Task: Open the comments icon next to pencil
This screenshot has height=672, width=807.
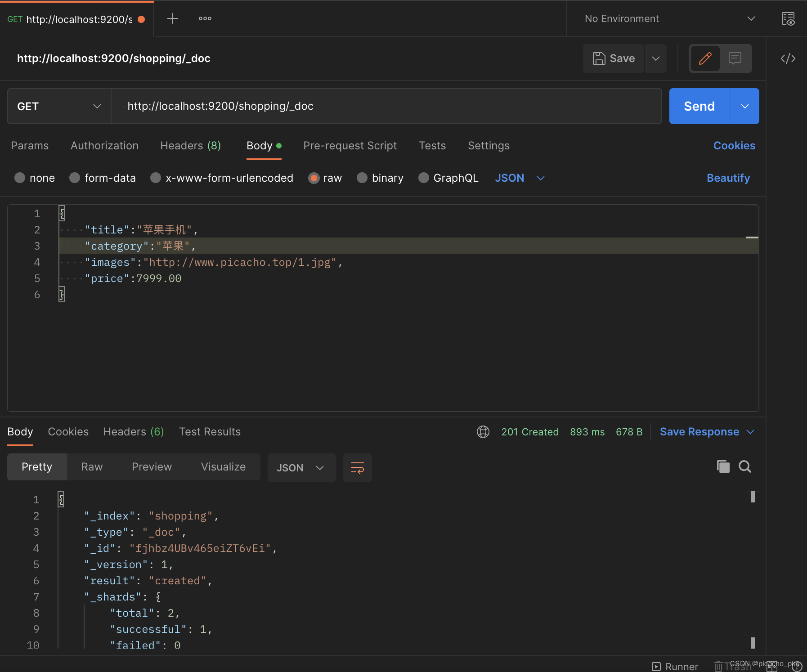Action: 735,58
